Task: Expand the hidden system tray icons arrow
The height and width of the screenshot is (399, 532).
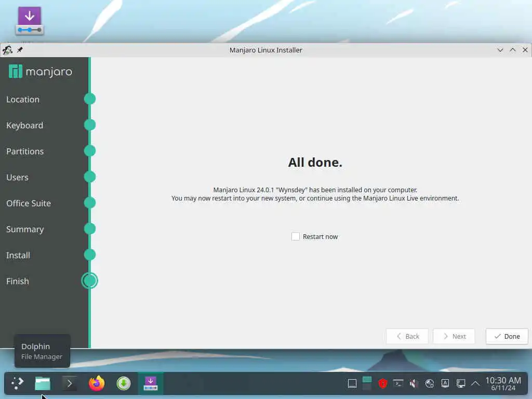Action: pyautogui.click(x=476, y=383)
